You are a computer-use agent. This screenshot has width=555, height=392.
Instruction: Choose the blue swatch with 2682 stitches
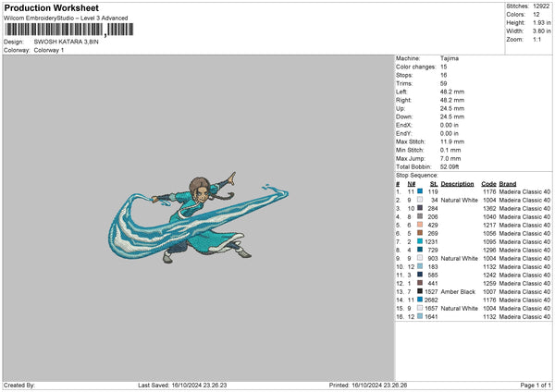click(420, 300)
